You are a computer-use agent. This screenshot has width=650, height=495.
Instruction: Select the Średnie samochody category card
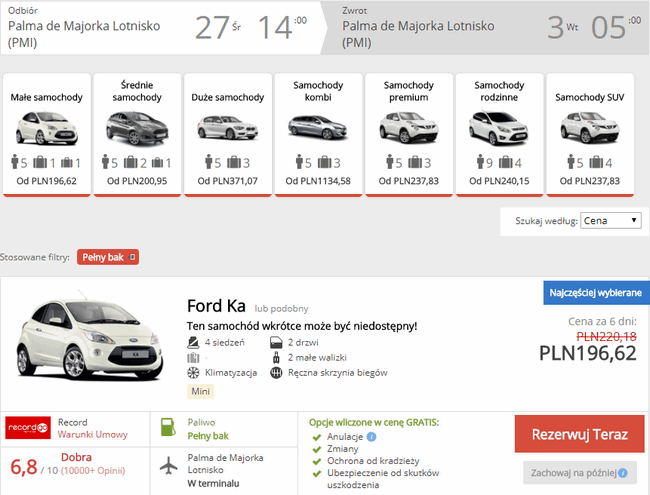click(x=137, y=134)
